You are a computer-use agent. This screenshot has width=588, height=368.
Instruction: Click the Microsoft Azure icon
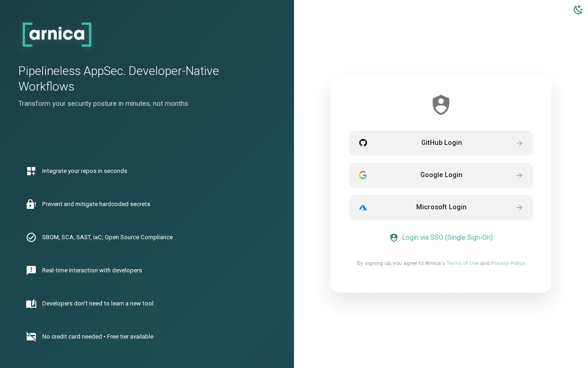[363, 207]
